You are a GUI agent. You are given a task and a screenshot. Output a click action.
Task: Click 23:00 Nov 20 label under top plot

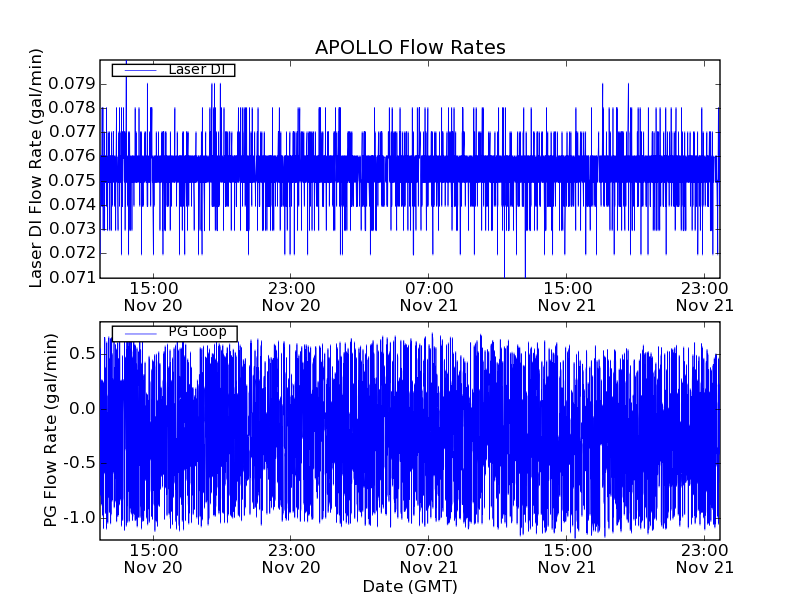pos(291,297)
